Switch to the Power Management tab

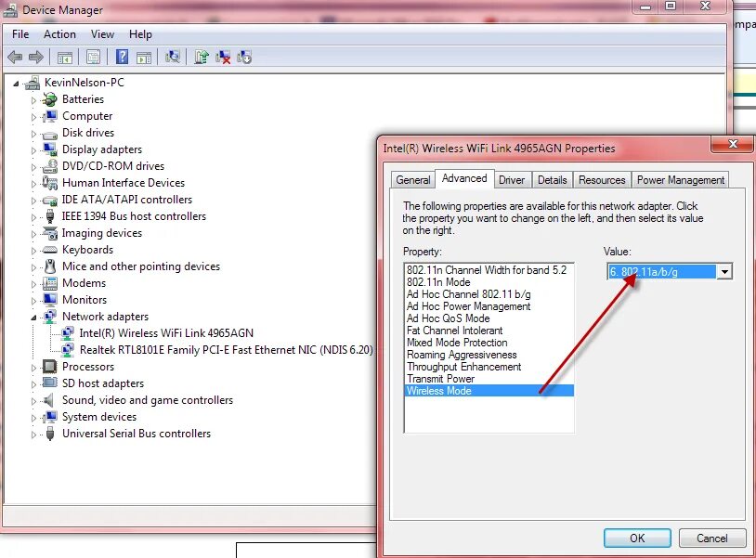point(680,180)
